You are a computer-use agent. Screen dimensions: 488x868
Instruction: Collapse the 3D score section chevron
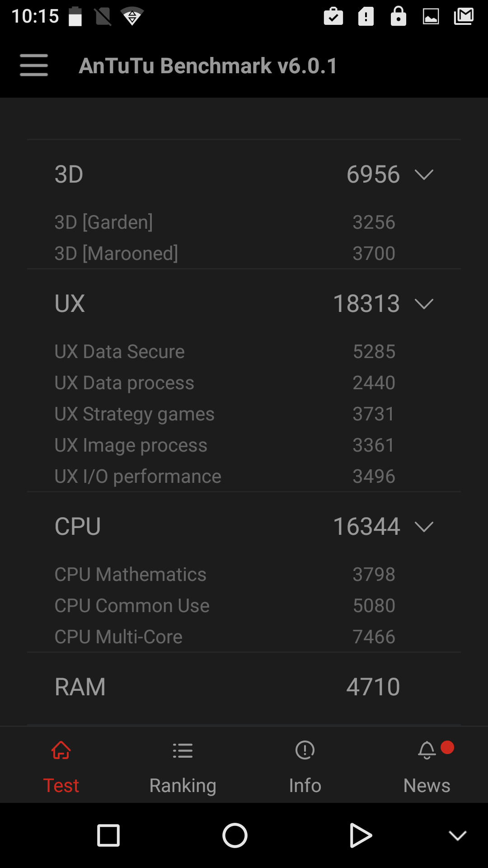point(424,175)
